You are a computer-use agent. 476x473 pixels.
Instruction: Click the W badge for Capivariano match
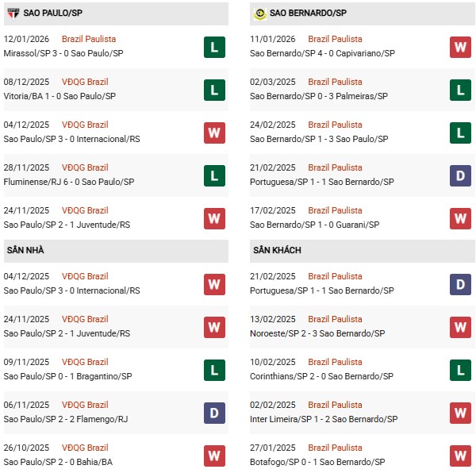point(460,47)
